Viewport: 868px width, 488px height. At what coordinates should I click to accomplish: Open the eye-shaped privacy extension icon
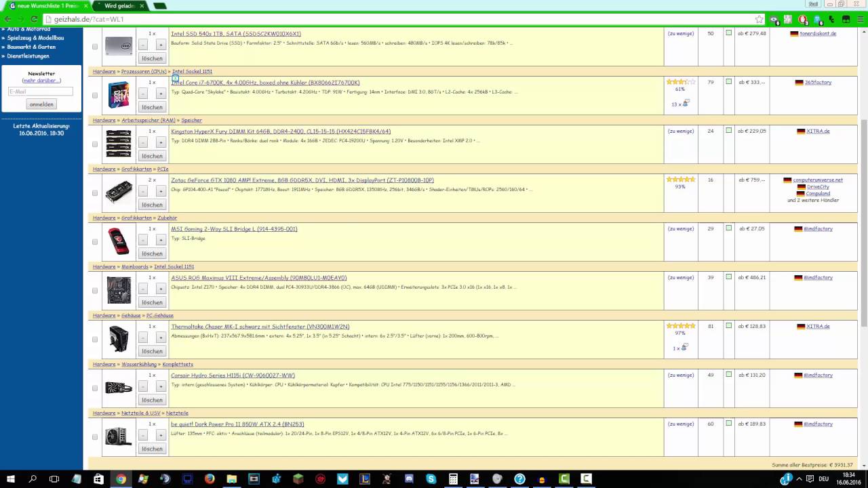pos(775,20)
